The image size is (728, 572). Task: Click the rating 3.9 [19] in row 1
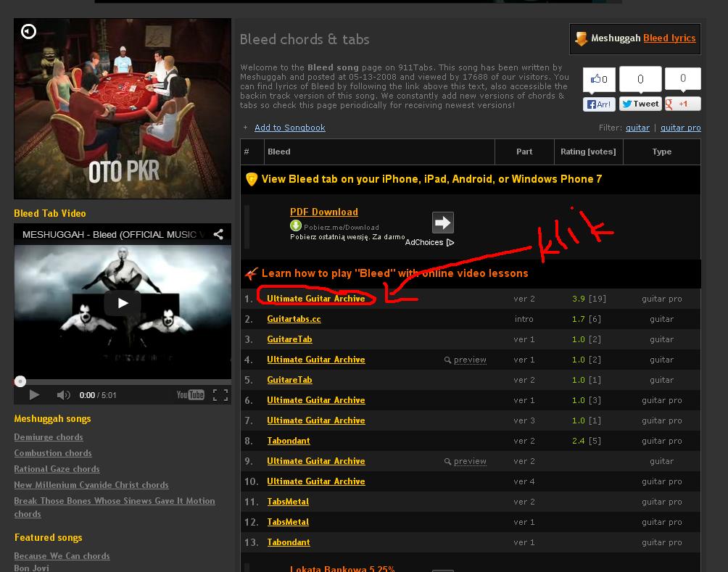pyautogui.click(x=589, y=299)
